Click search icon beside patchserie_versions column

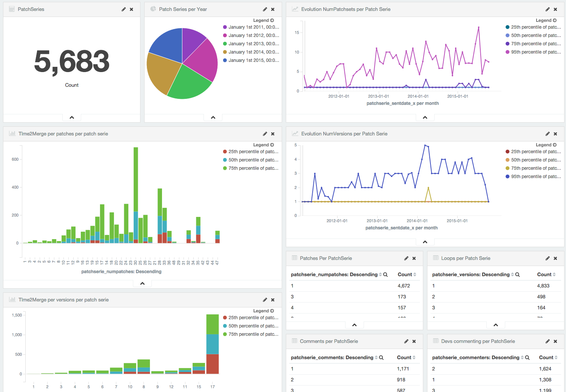point(518,275)
